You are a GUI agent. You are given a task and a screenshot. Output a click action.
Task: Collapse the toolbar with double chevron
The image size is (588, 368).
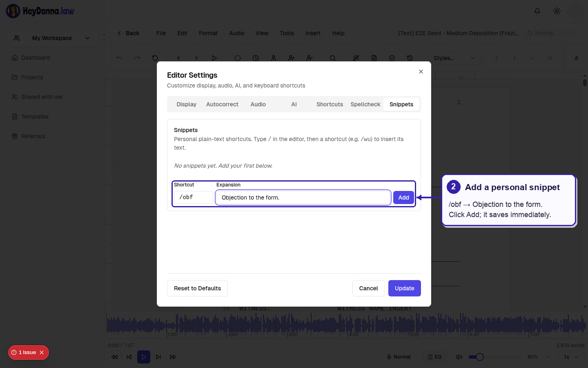[577, 58]
